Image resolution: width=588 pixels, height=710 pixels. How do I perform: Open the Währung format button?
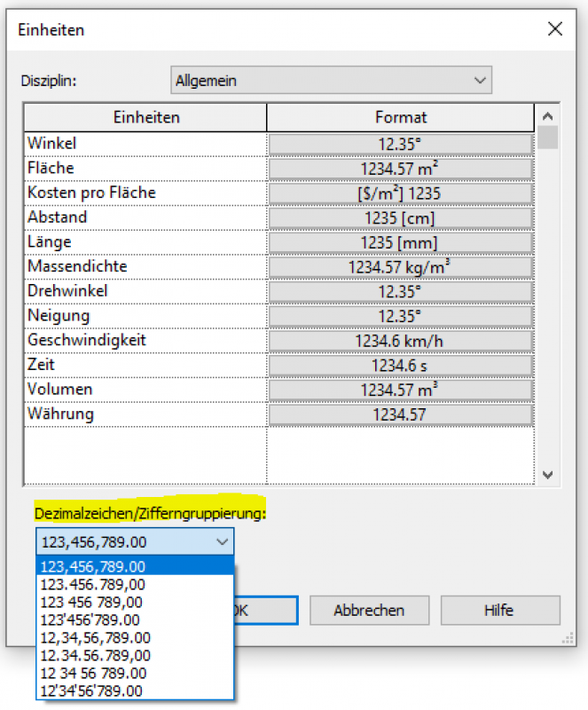click(400, 414)
